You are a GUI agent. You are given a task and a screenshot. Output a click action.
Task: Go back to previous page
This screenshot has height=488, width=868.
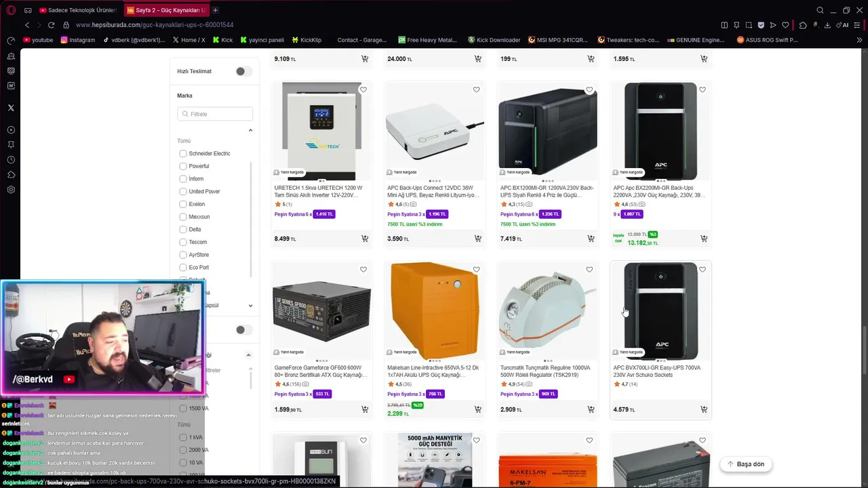[x=27, y=25]
